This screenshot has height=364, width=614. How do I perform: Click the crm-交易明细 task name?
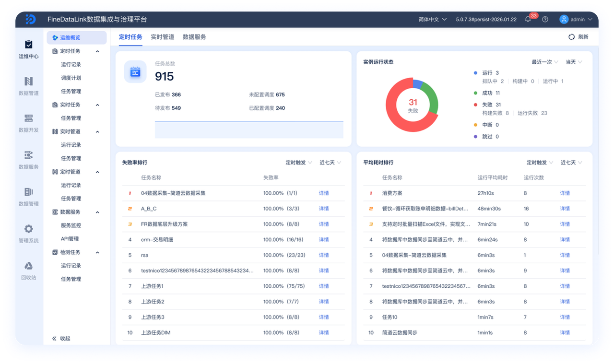157,240
